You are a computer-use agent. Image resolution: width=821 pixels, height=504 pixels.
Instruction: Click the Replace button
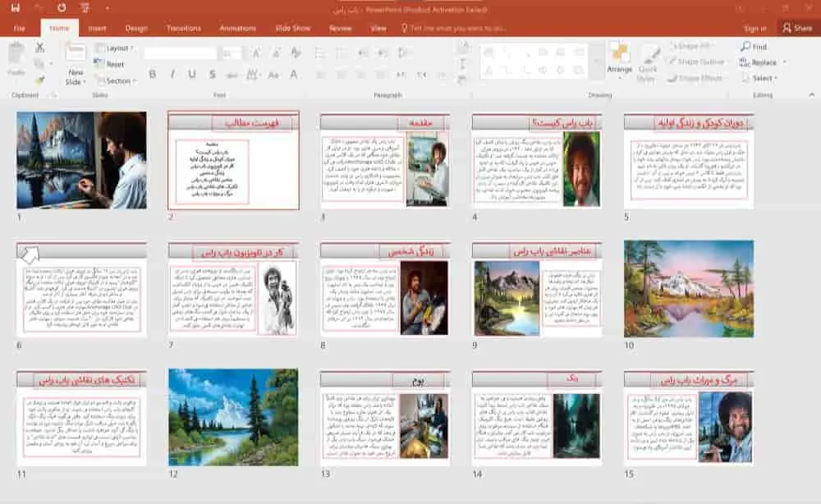pyautogui.click(x=762, y=62)
